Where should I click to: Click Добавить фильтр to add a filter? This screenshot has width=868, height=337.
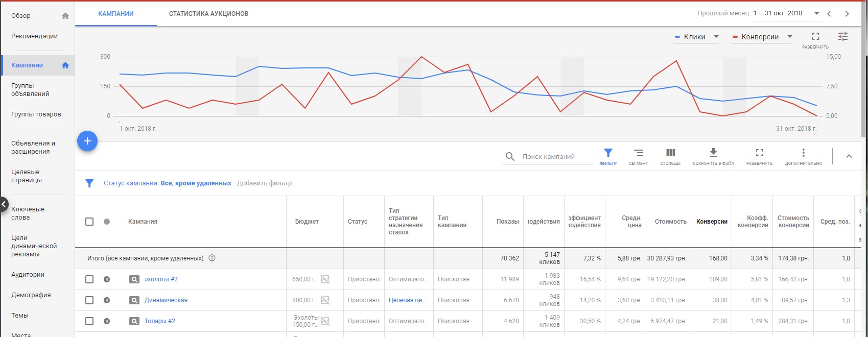click(265, 183)
